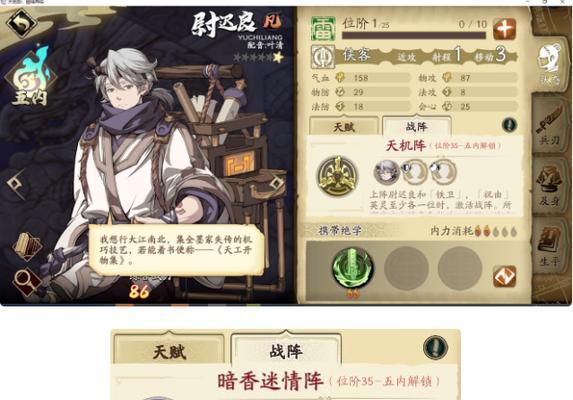Open the 生平 biography side tab
Image resolution: width=573 pixels, height=400 pixels.
pos(550,245)
